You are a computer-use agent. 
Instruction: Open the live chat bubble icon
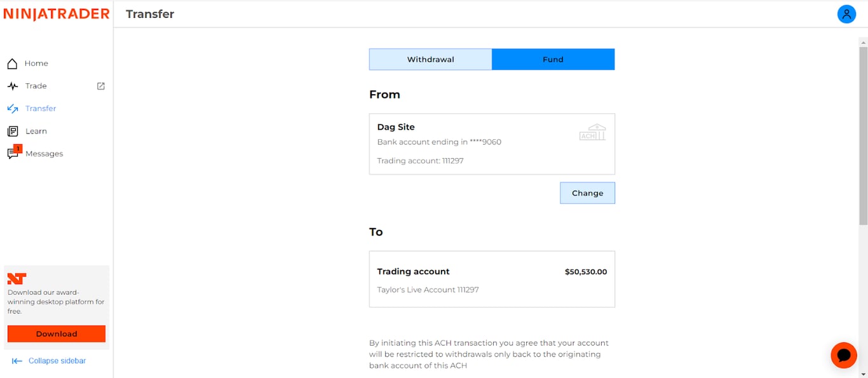point(844,354)
